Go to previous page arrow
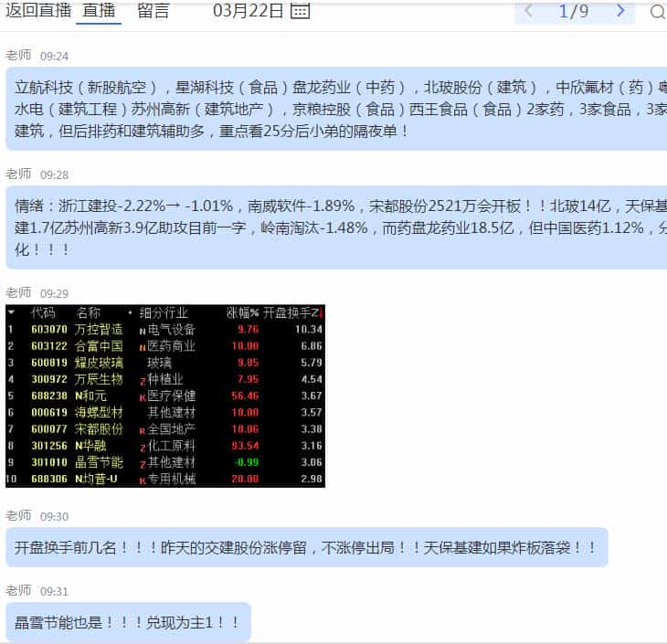Image resolution: width=667 pixels, height=644 pixels. point(528,10)
